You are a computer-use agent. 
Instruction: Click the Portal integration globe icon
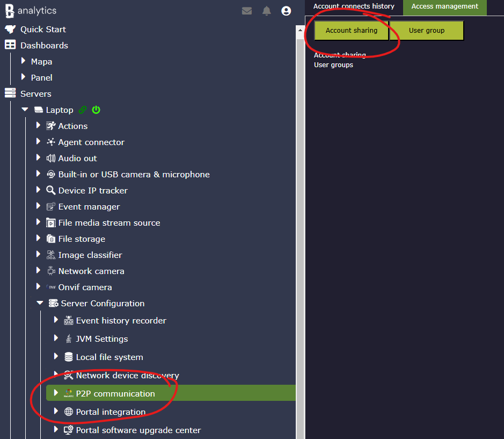68,412
